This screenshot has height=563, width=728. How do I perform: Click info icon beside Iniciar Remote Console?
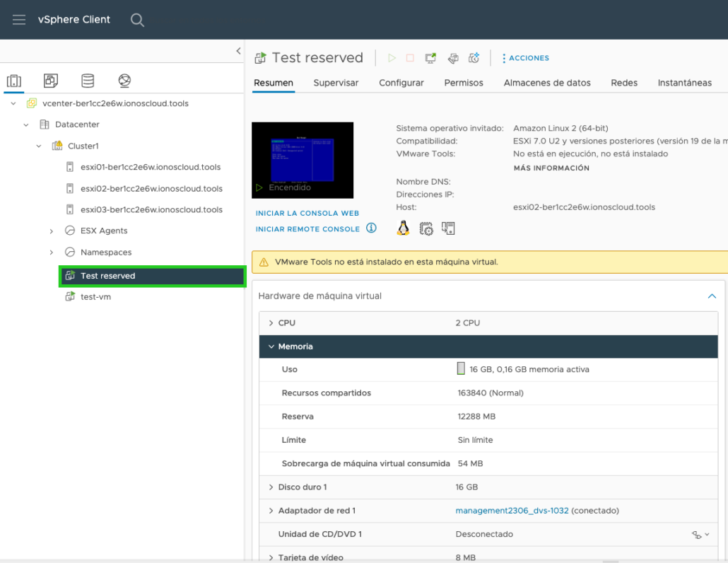point(372,228)
